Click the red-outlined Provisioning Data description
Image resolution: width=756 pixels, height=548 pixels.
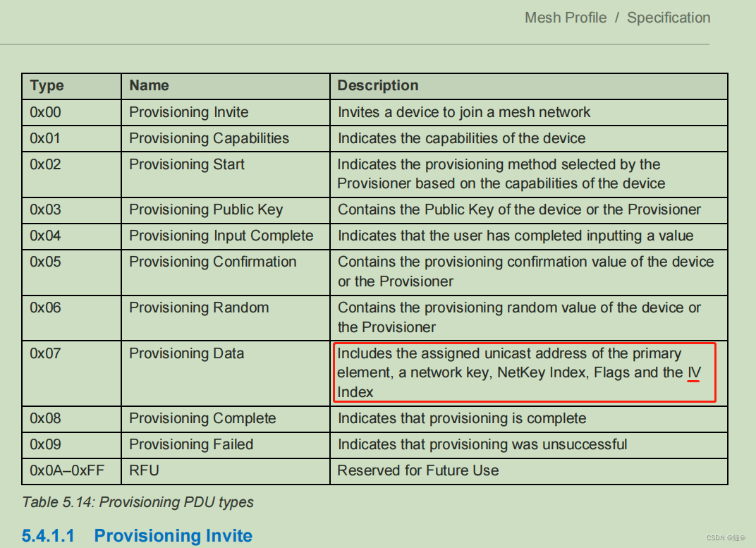[524, 372]
